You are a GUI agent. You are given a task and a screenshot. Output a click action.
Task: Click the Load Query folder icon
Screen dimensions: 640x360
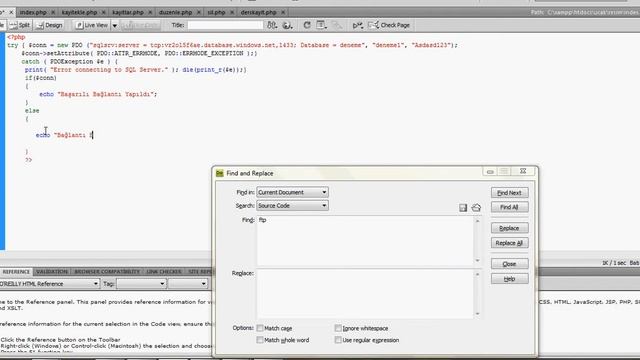pos(476,208)
